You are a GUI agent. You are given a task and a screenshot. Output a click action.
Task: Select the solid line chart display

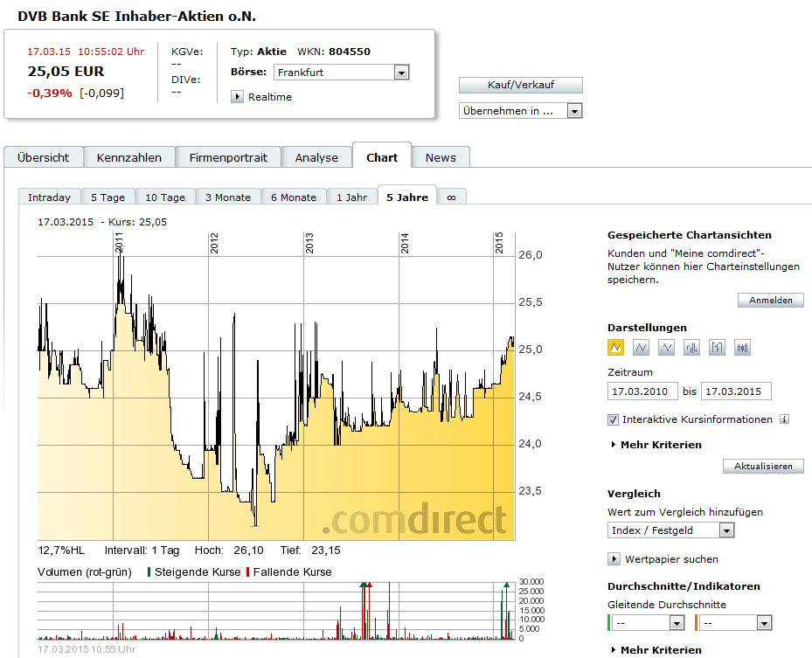(641, 348)
